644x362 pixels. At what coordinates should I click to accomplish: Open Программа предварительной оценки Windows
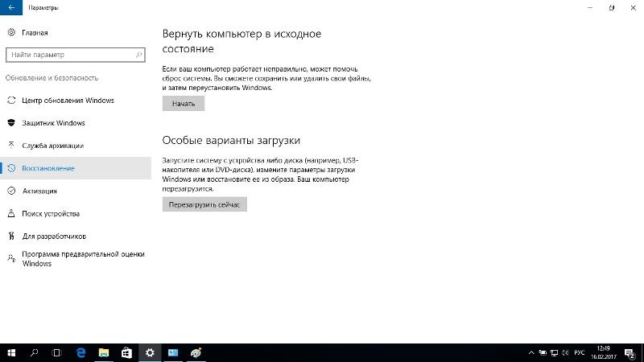pos(76,258)
